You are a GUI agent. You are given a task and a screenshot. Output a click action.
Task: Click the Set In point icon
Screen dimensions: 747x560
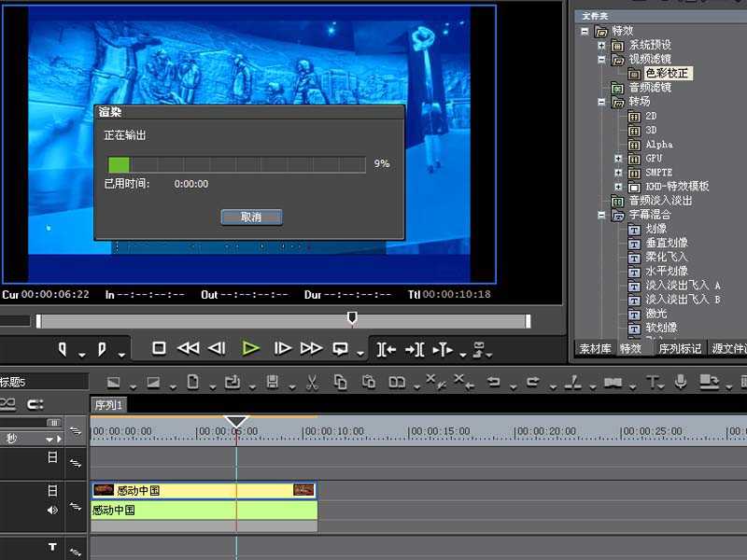click(x=63, y=349)
